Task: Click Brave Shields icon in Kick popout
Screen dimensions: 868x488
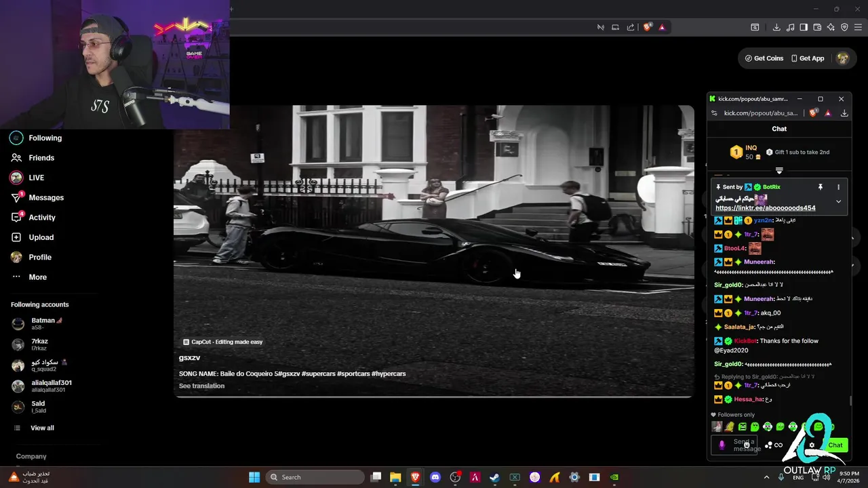Action: coord(813,113)
